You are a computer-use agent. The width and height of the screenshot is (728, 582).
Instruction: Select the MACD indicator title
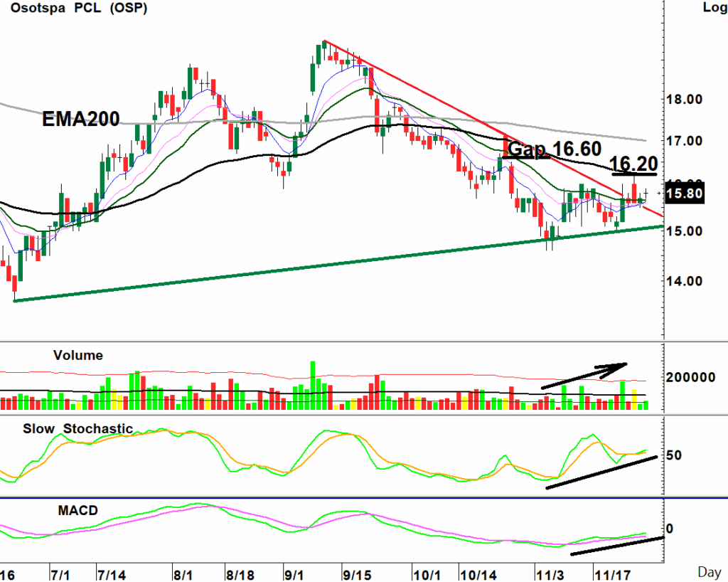pos(80,511)
